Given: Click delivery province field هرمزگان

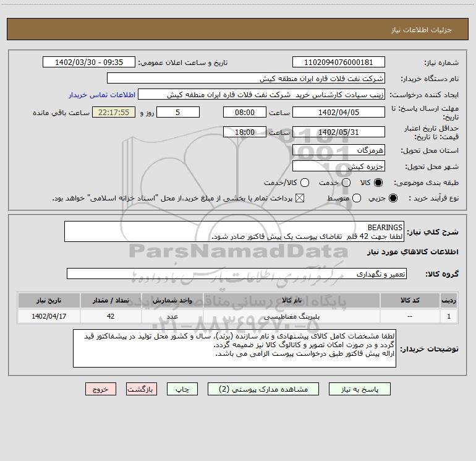Looking at the screenshot, I should 339,150.
